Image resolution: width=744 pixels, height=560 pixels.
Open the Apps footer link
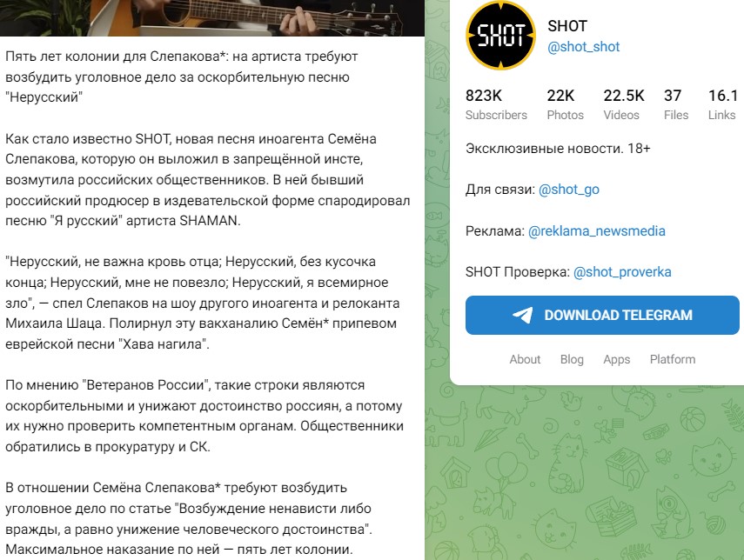[616, 359]
